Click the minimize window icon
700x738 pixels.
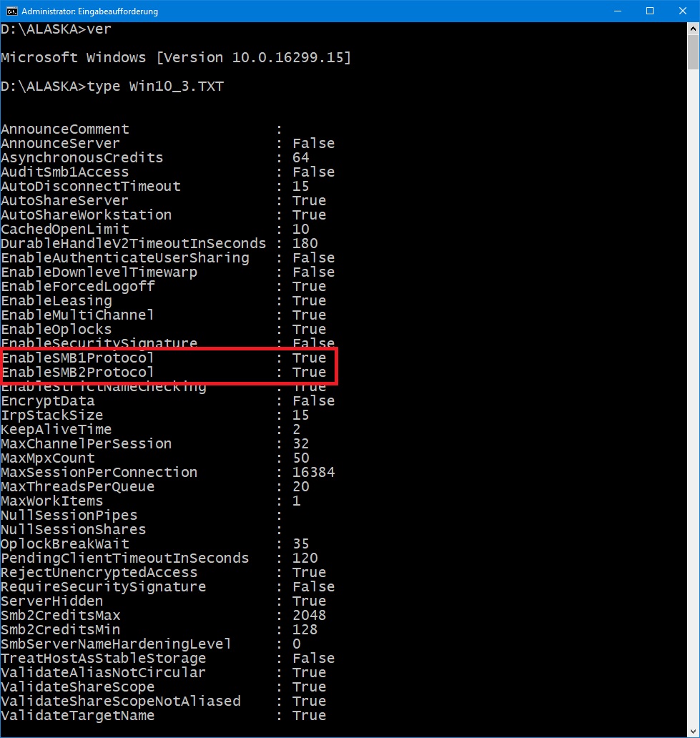click(x=616, y=11)
